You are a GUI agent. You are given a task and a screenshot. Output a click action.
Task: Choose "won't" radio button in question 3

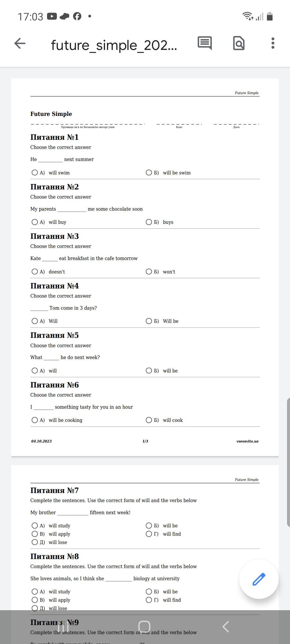tap(149, 272)
